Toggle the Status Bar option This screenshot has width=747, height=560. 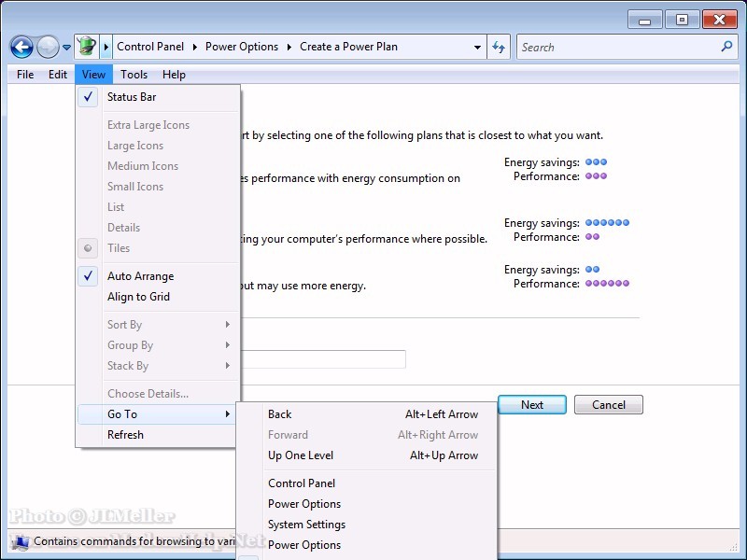(132, 97)
